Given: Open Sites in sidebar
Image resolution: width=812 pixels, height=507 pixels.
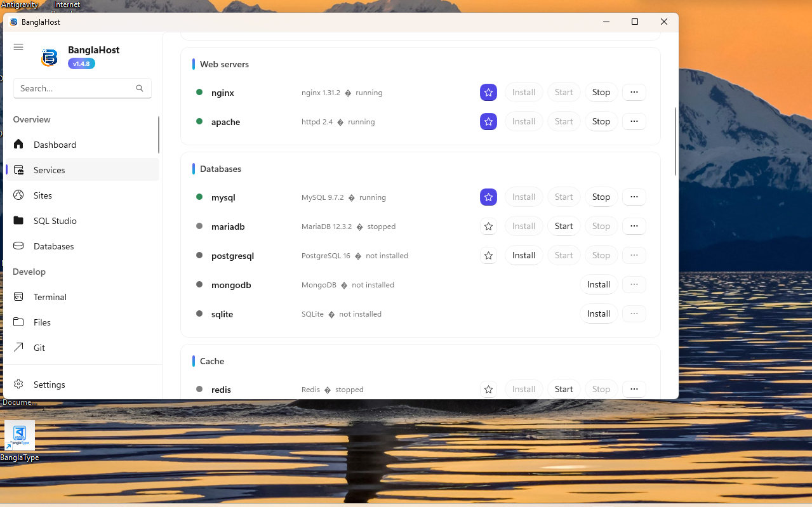Looking at the screenshot, I should (83, 195).
